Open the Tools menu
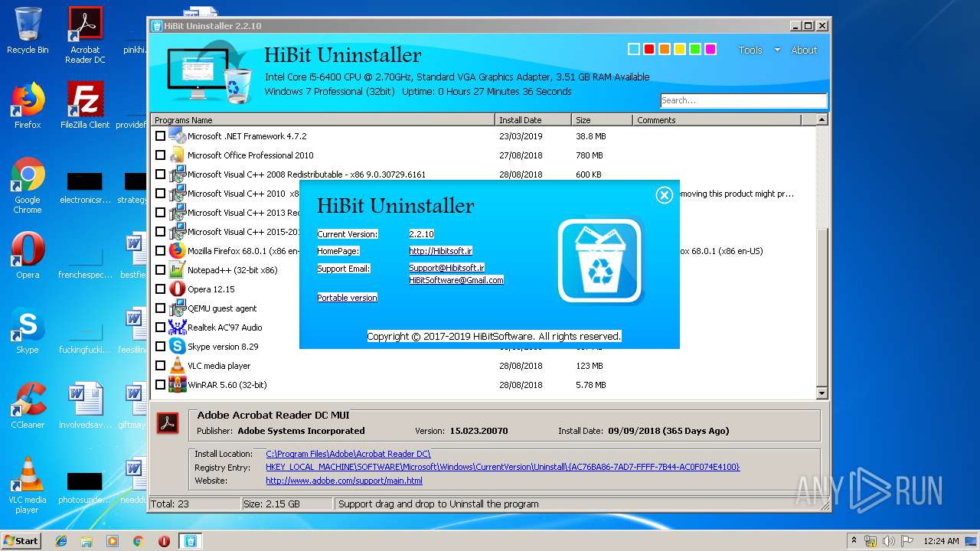980x551 pixels. (750, 50)
